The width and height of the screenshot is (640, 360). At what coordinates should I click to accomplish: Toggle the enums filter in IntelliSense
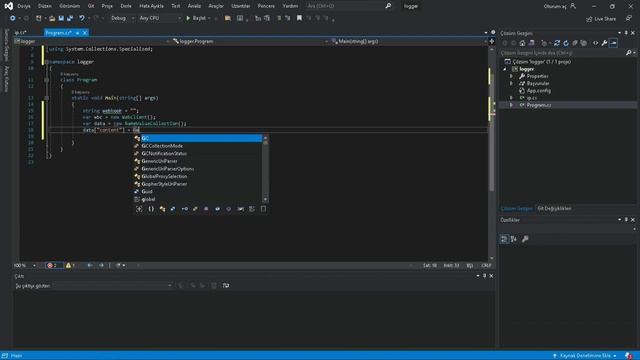195,209
